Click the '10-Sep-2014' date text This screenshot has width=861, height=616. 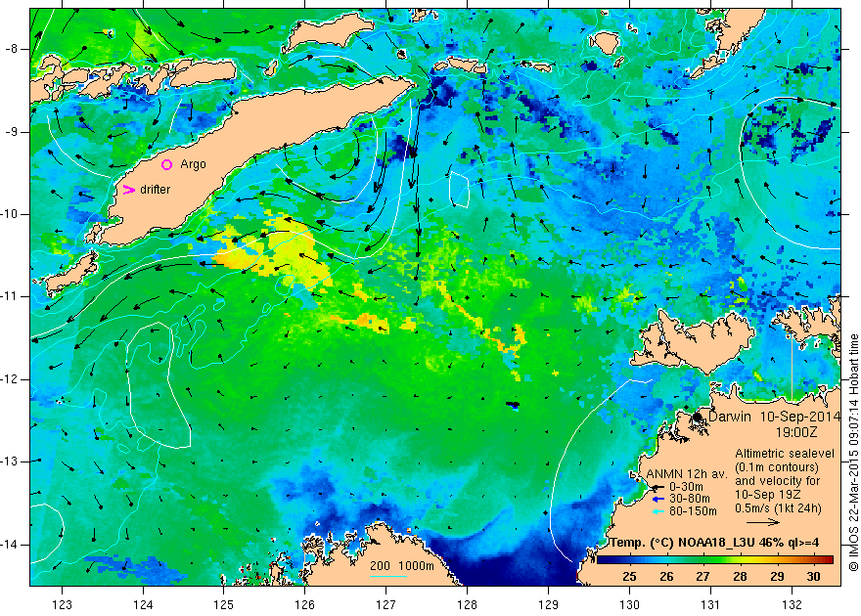click(800, 417)
